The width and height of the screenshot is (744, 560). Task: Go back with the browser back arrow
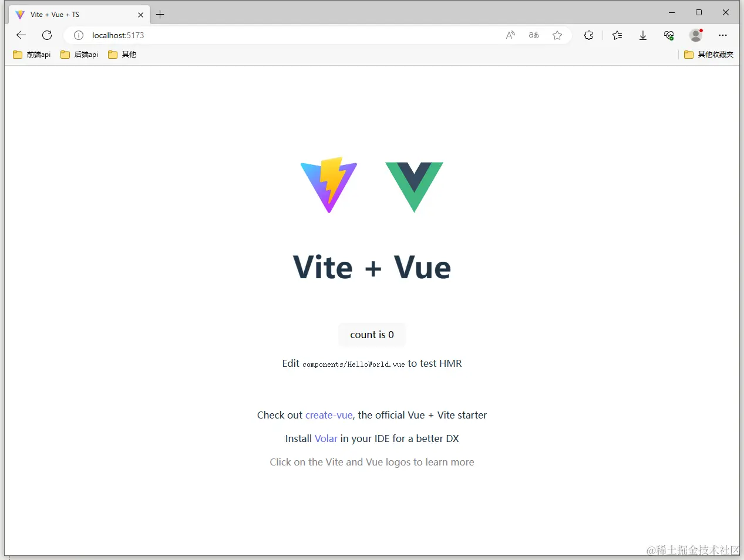21,35
